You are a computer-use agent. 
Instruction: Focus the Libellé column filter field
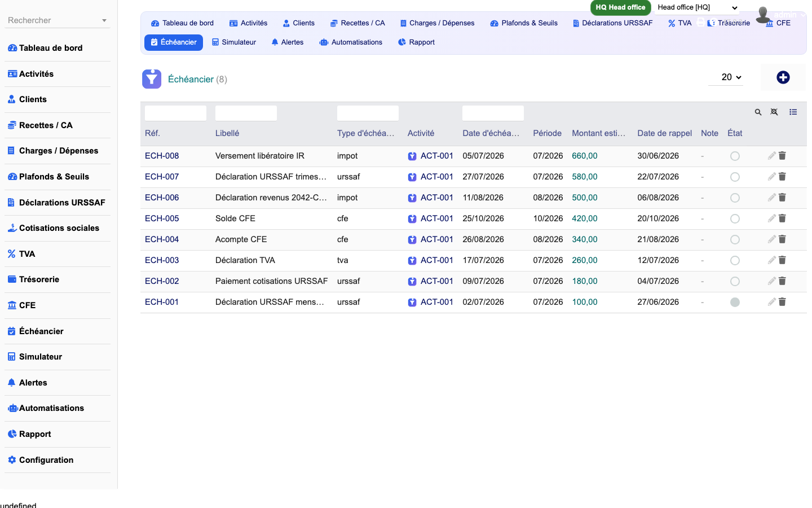pos(246,113)
